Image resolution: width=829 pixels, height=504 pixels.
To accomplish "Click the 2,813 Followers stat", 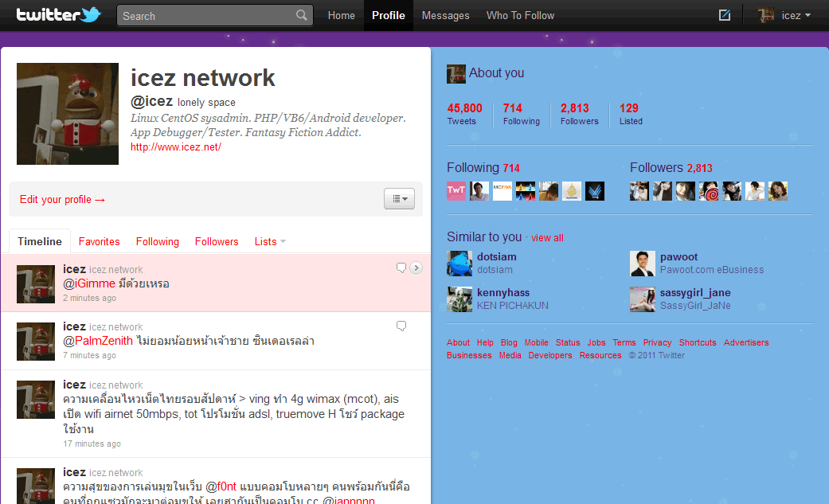I will point(580,114).
